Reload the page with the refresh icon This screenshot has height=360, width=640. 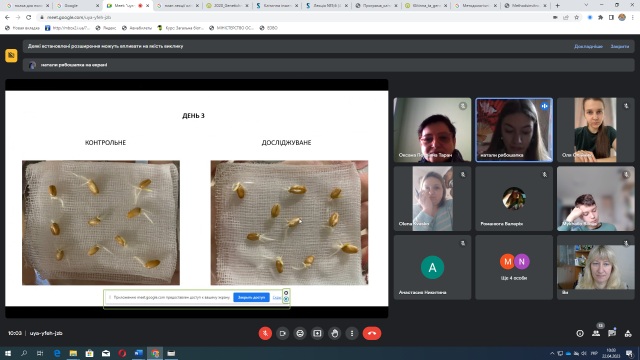tap(29, 18)
